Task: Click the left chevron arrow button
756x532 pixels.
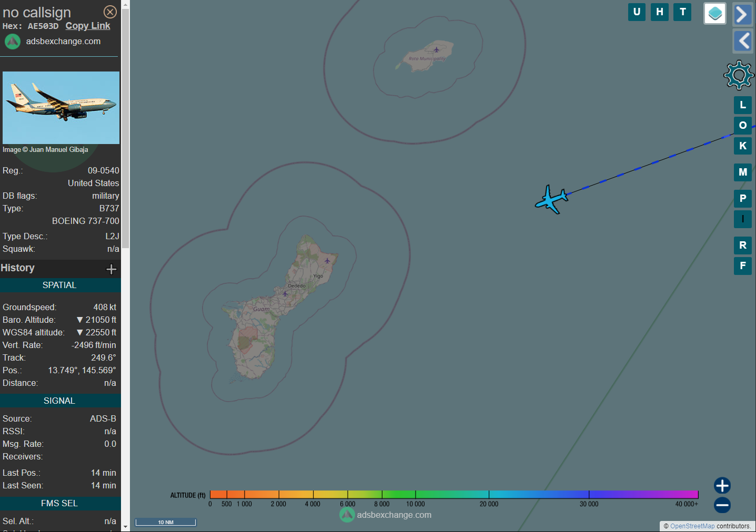Action: coord(742,40)
